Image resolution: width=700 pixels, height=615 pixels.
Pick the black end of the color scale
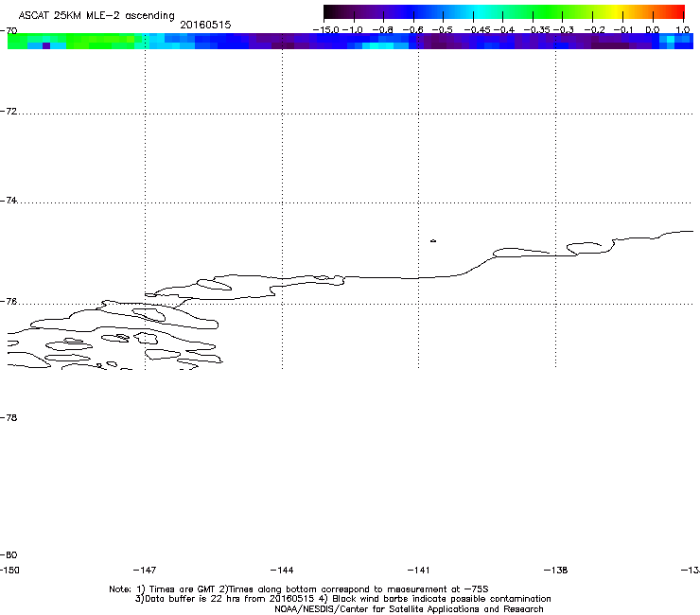click(x=328, y=12)
